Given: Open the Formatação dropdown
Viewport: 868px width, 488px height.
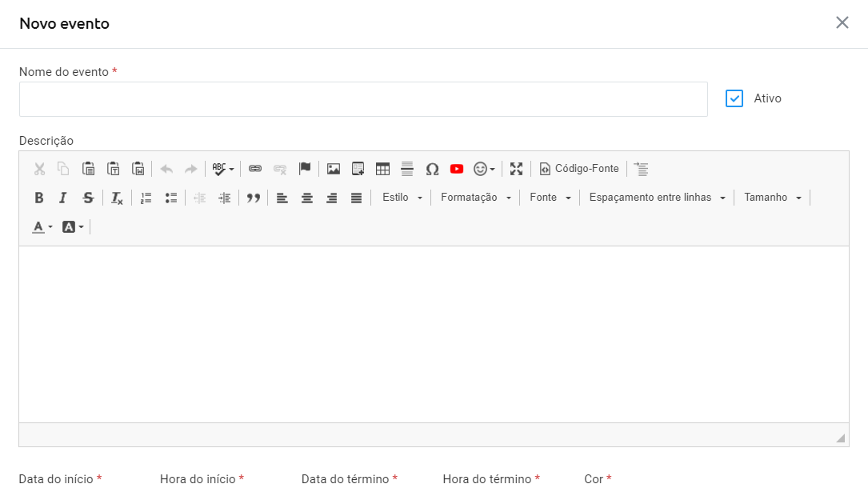Looking at the screenshot, I should coord(475,198).
